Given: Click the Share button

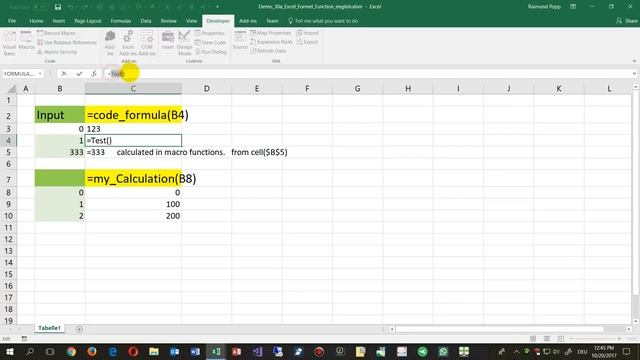Looking at the screenshot, I should (627, 21).
